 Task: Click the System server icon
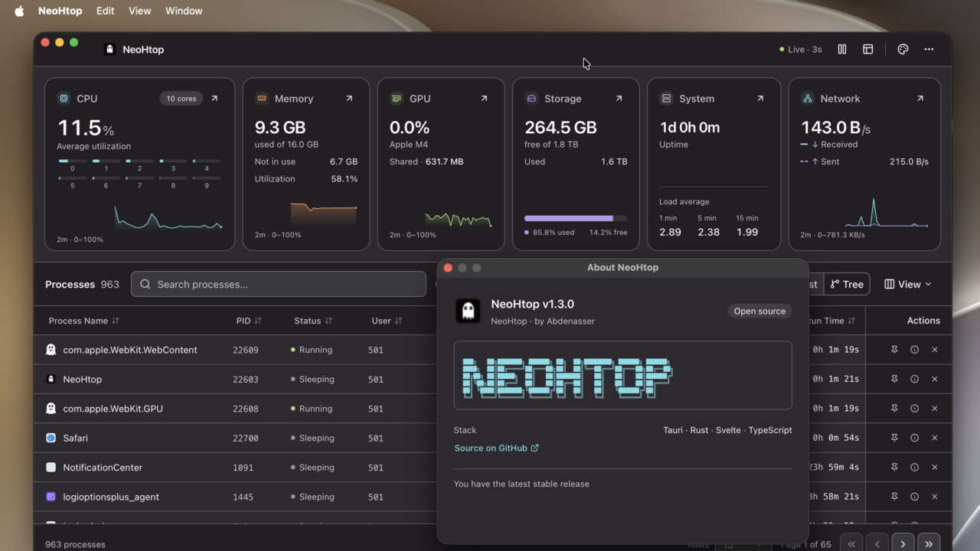pyautogui.click(x=666, y=98)
